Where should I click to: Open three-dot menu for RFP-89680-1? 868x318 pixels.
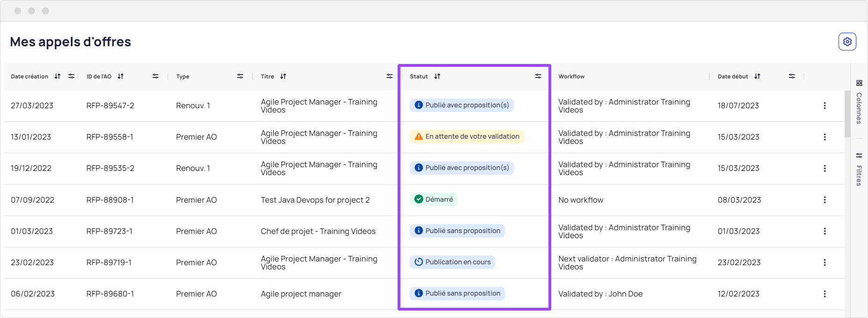(x=825, y=294)
